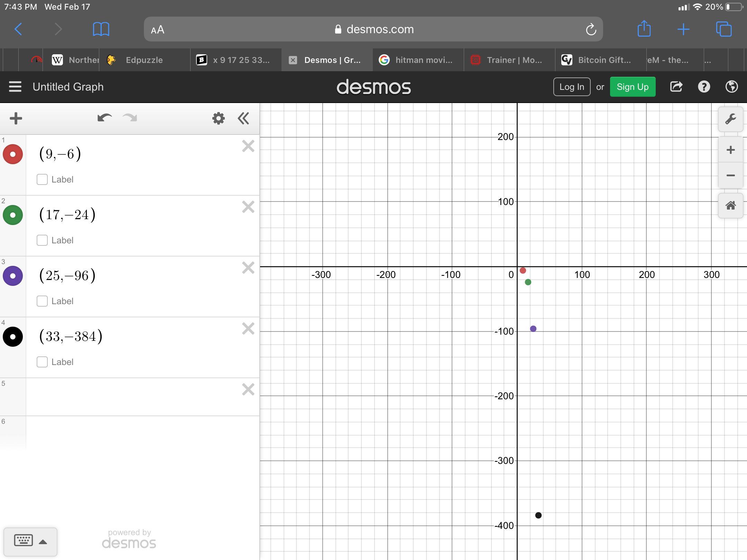Click the Share Graph icon

tap(676, 87)
